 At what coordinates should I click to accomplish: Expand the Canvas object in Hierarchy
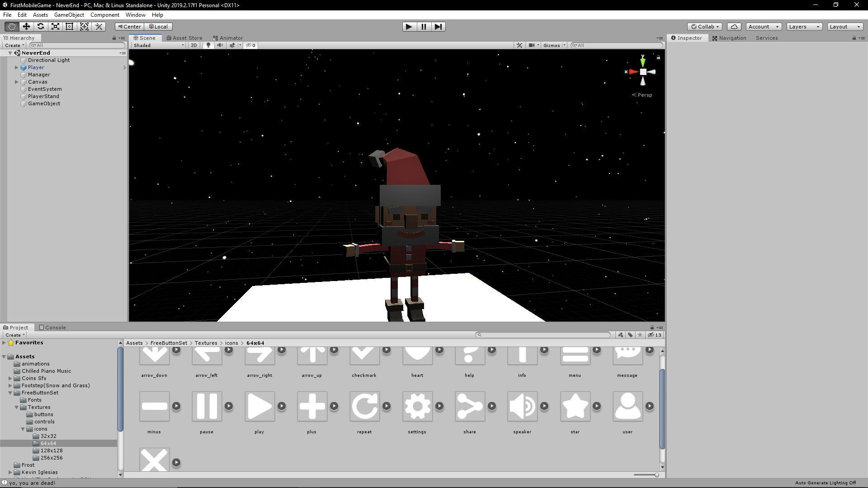[17, 82]
